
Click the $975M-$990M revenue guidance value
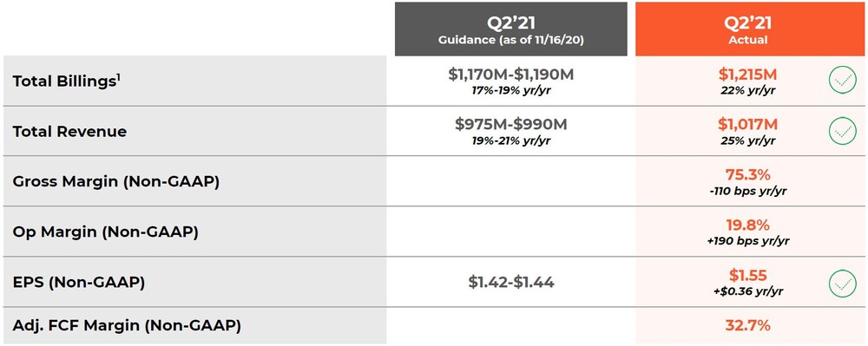coord(511,124)
